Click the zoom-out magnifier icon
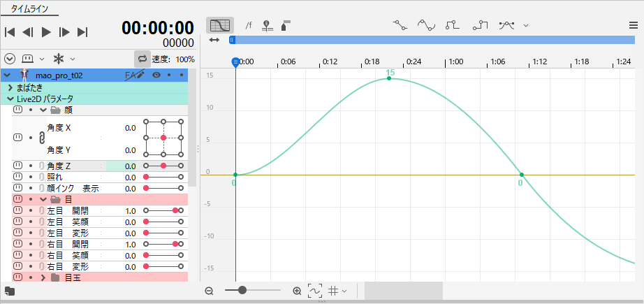Image resolution: width=644 pixels, height=304 pixels. click(x=209, y=291)
